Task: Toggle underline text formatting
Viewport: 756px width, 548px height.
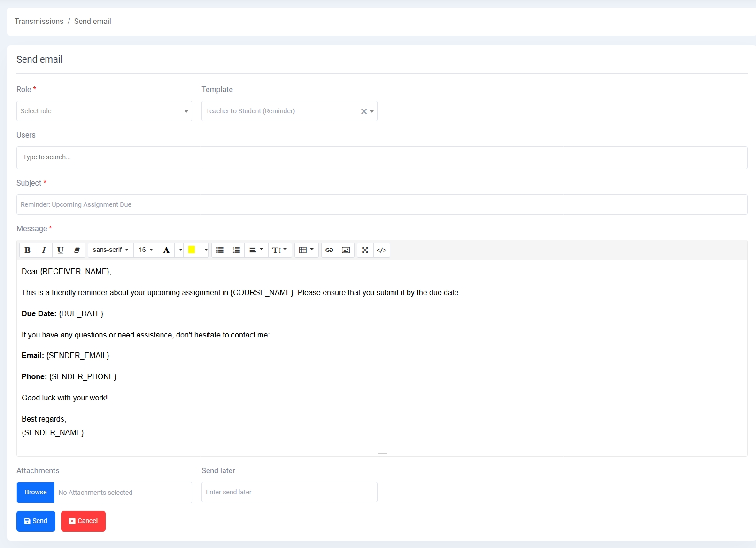Action: pyautogui.click(x=60, y=250)
